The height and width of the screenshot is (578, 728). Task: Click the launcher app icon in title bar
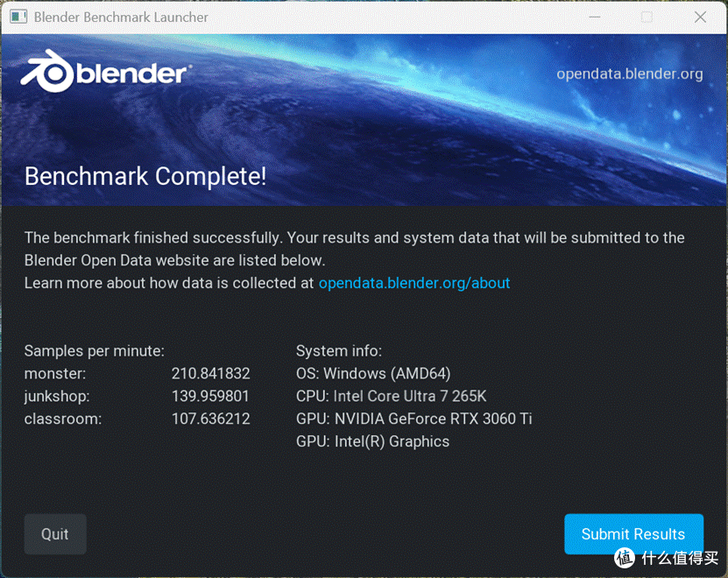18,17
